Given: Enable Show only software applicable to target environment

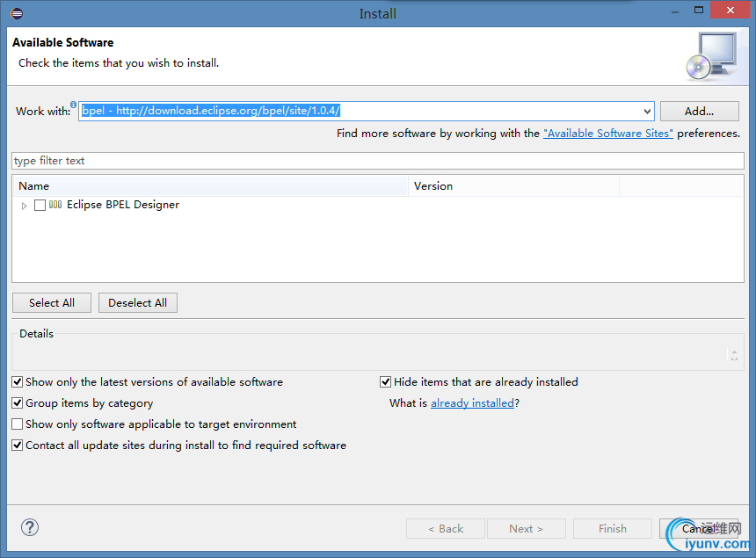Looking at the screenshot, I should pyautogui.click(x=18, y=424).
